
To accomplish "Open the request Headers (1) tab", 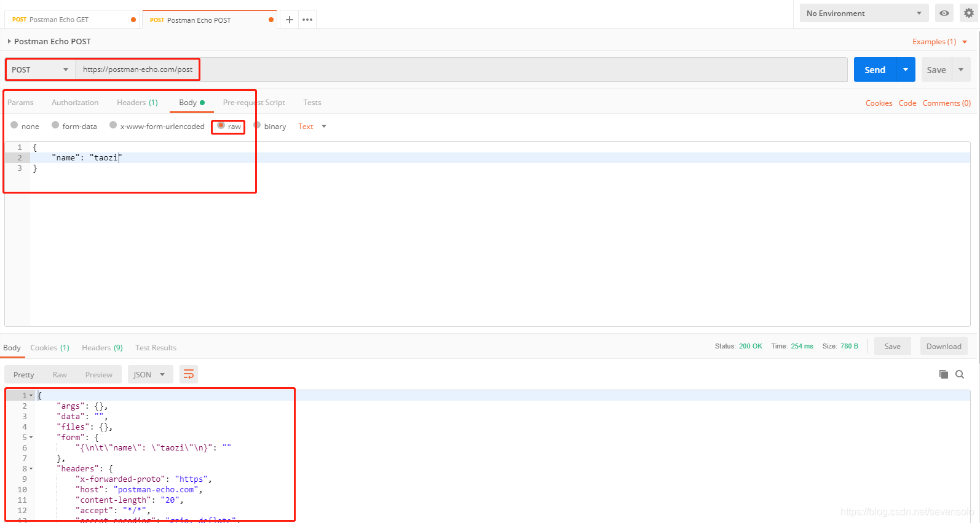I will tap(137, 103).
